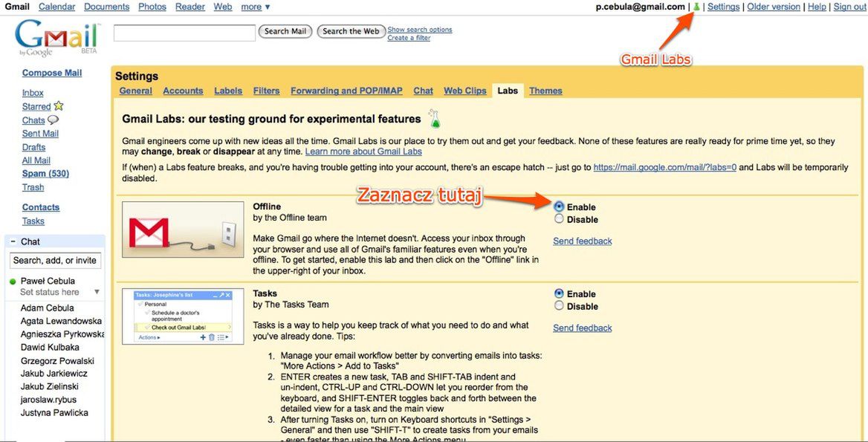Click the Calendar link in the top bar
868x442 pixels.
click(57, 7)
